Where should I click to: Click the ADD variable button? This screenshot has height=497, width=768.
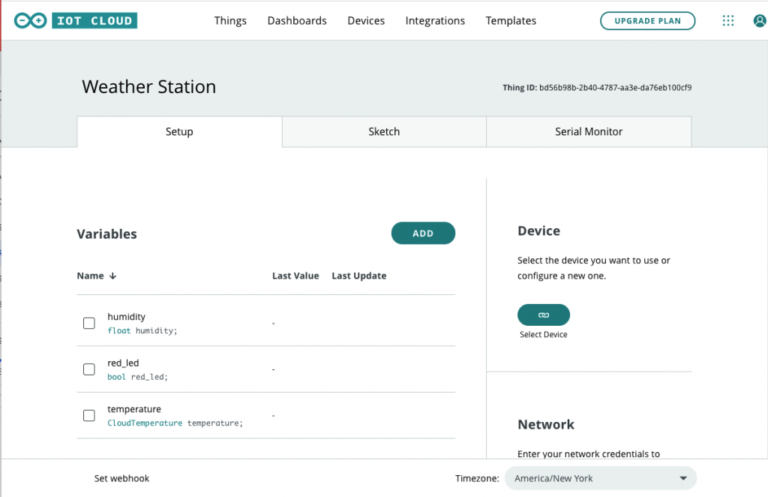423,233
